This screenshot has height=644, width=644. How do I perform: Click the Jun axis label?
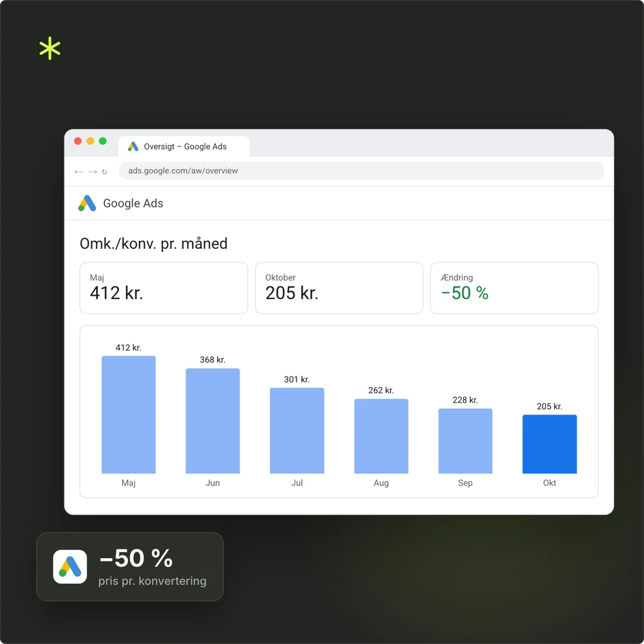click(x=213, y=483)
